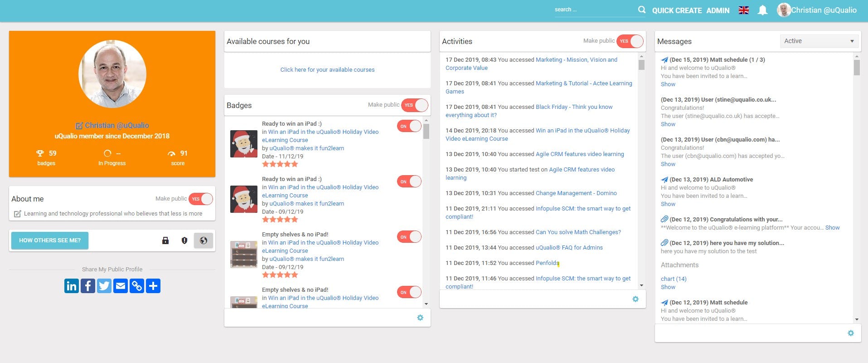
Task: Click Messages list scroll down arrow
Action: (x=857, y=319)
